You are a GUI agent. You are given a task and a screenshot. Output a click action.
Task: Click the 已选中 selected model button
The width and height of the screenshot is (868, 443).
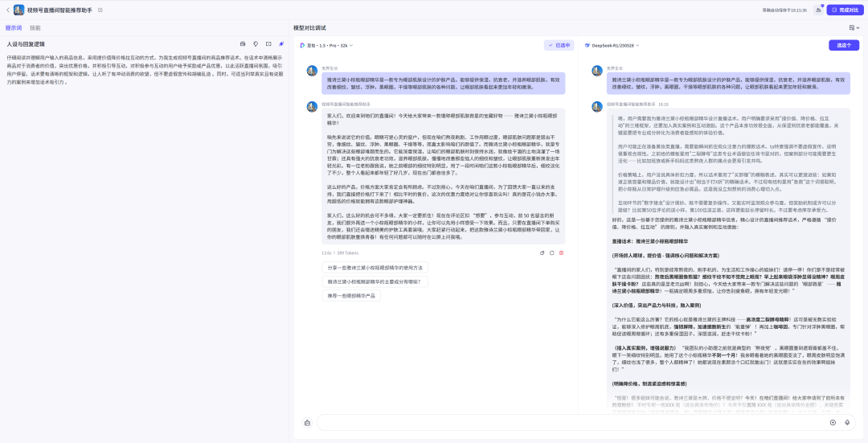click(559, 45)
